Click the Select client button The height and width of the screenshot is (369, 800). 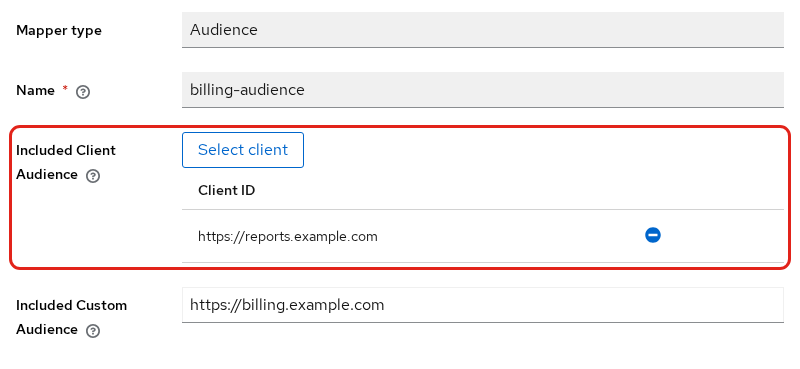(243, 150)
